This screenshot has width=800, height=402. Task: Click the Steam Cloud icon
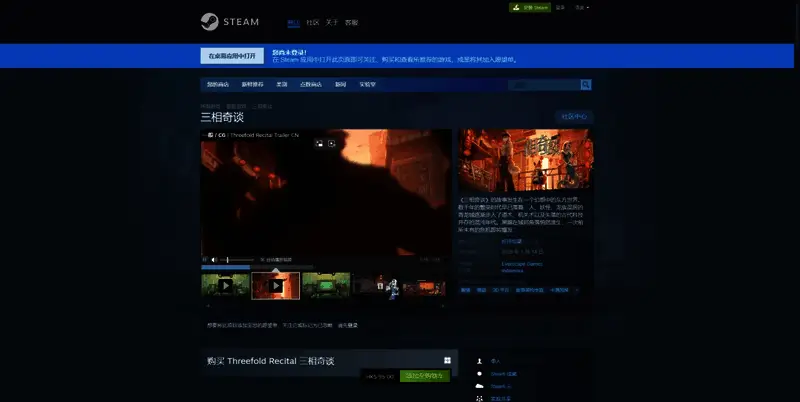pyautogui.click(x=480, y=386)
